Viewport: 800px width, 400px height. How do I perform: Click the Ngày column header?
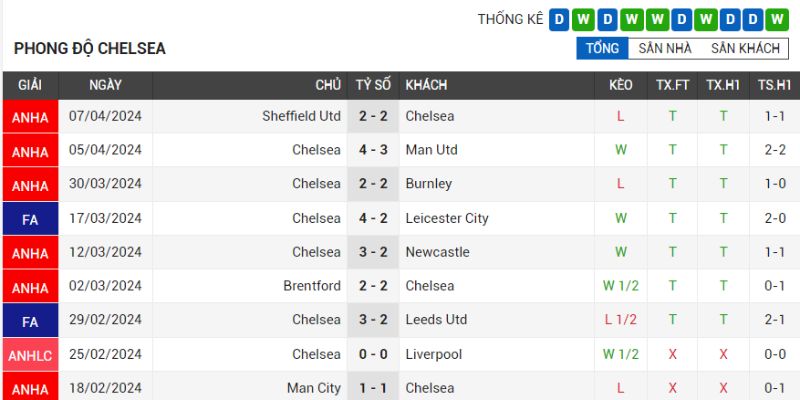click(105, 85)
